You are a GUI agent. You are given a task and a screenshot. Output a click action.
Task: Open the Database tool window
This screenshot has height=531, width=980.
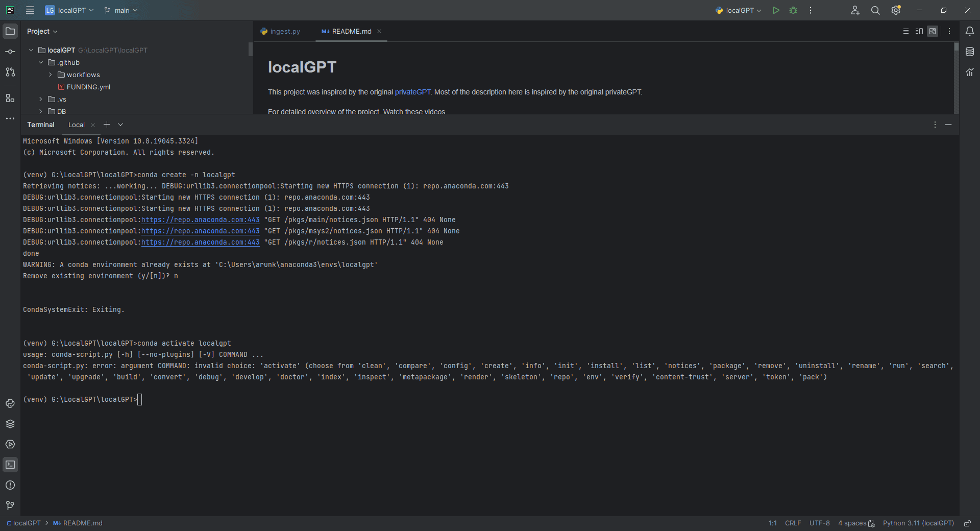coord(970,52)
